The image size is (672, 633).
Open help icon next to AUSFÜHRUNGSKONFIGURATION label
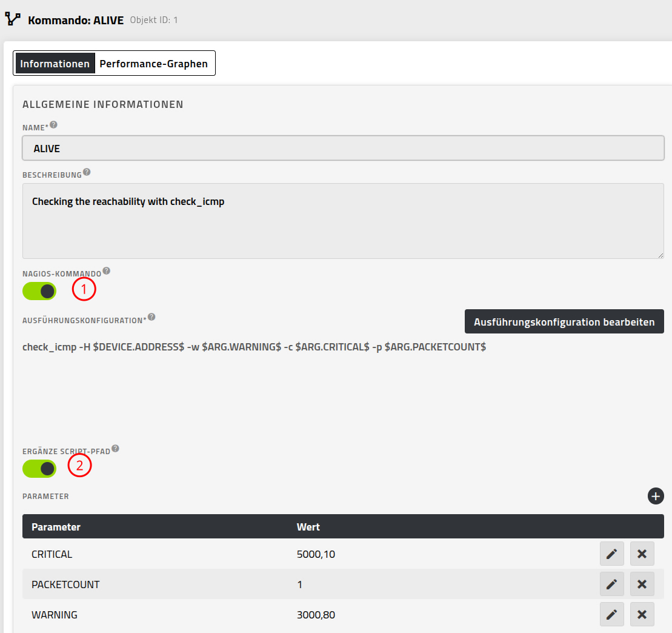(x=151, y=317)
